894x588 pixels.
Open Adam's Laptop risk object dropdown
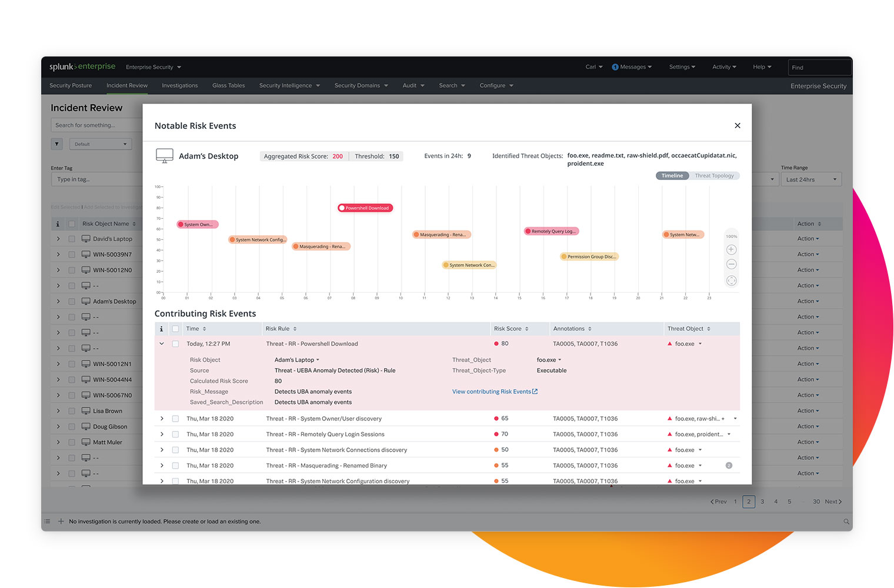(297, 360)
